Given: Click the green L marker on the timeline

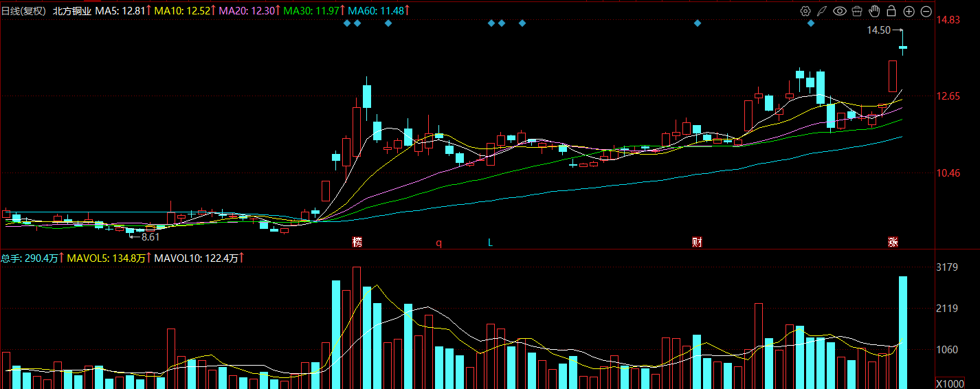Looking at the screenshot, I should 490,242.
